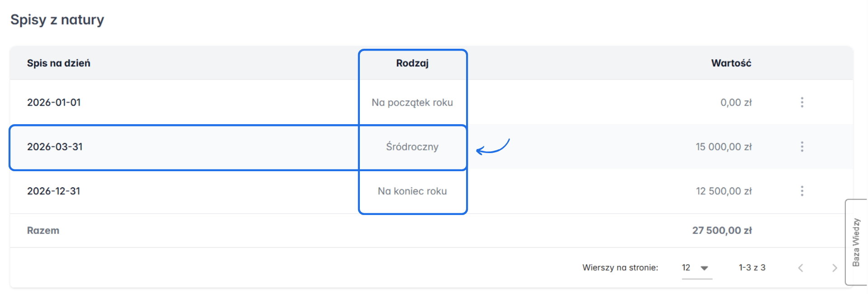Image resolution: width=868 pixels, height=294 pixels.
Task: Click the 'Na początek roku' entry
Action: pyautogui.click(x=412, y=102)
